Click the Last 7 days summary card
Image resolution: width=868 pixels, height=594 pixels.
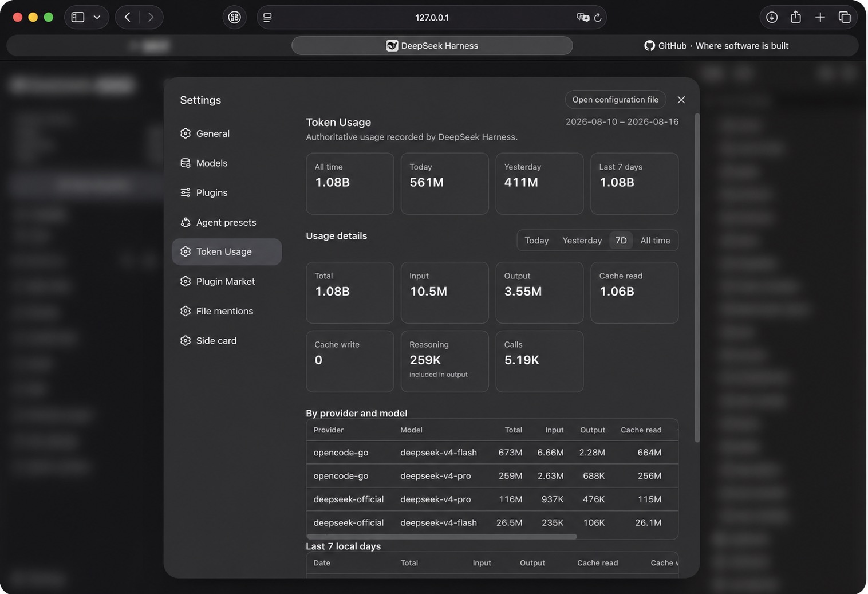634,183
